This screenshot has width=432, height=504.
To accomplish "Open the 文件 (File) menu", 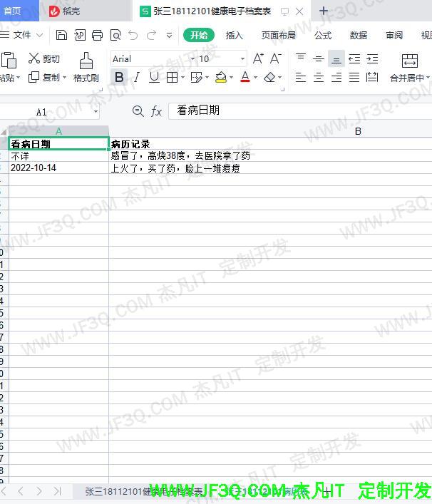I will tap(21, 35).
